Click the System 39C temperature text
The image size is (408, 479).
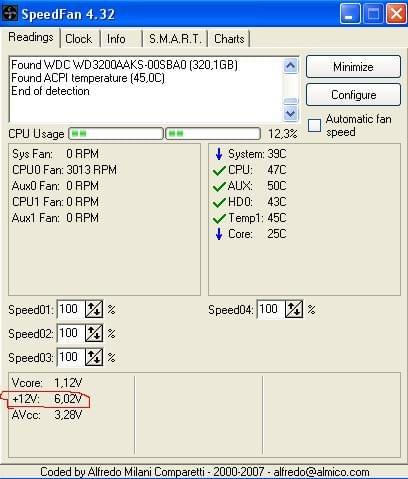(257, 154)
